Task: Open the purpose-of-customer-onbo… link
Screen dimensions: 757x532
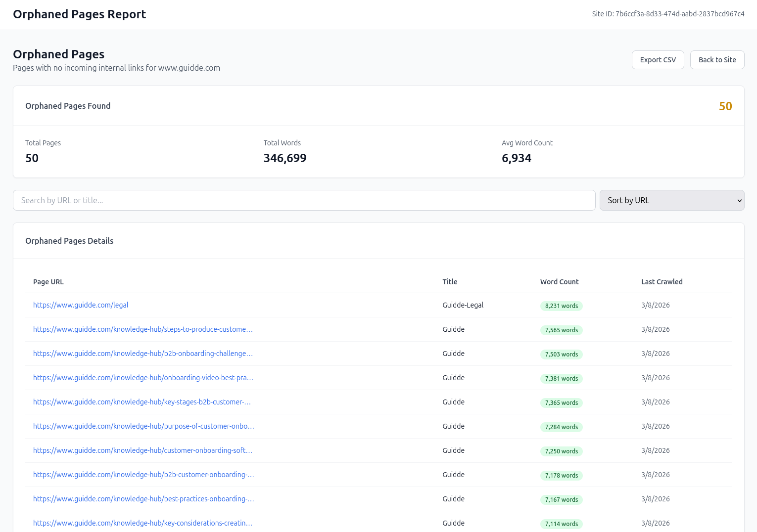Action: coord(143,426)
